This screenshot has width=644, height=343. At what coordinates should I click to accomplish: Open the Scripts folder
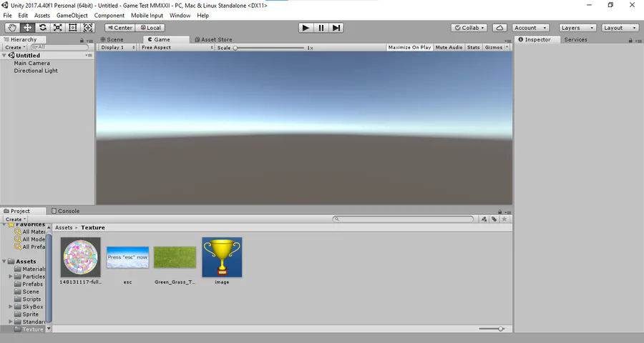[x=27, y=299]
